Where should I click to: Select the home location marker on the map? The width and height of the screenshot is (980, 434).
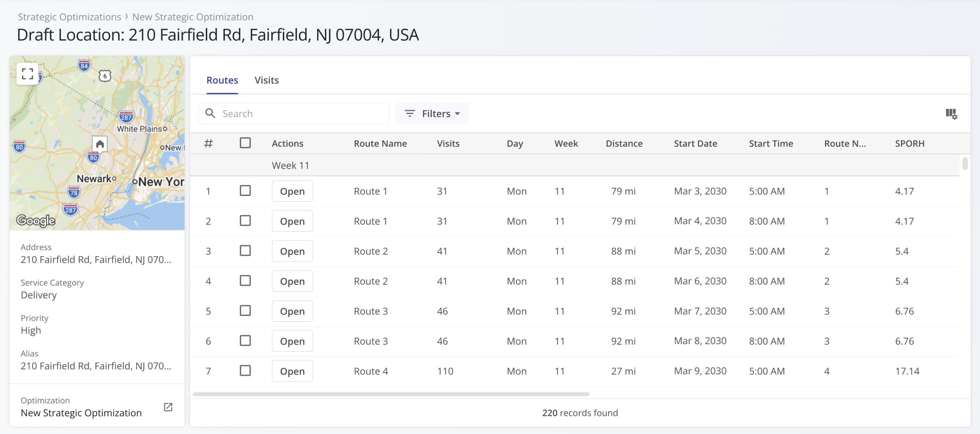(x=100, y=144)
